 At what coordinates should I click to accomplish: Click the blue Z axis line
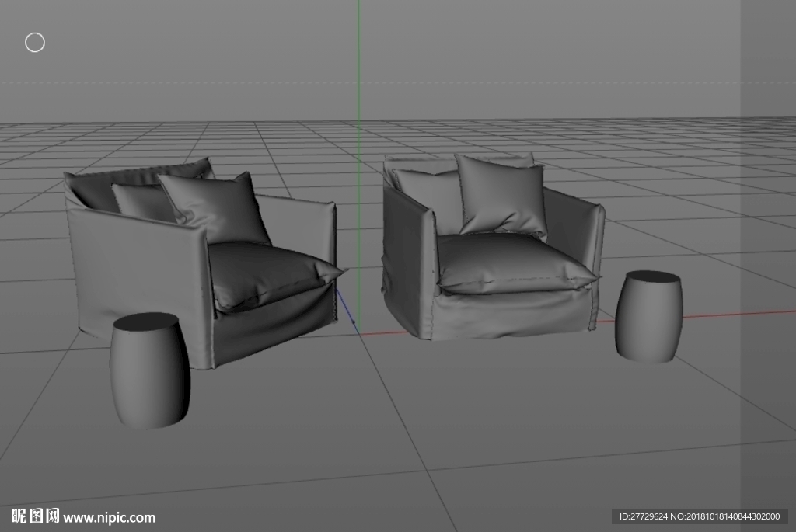click(x=345, y=306)
